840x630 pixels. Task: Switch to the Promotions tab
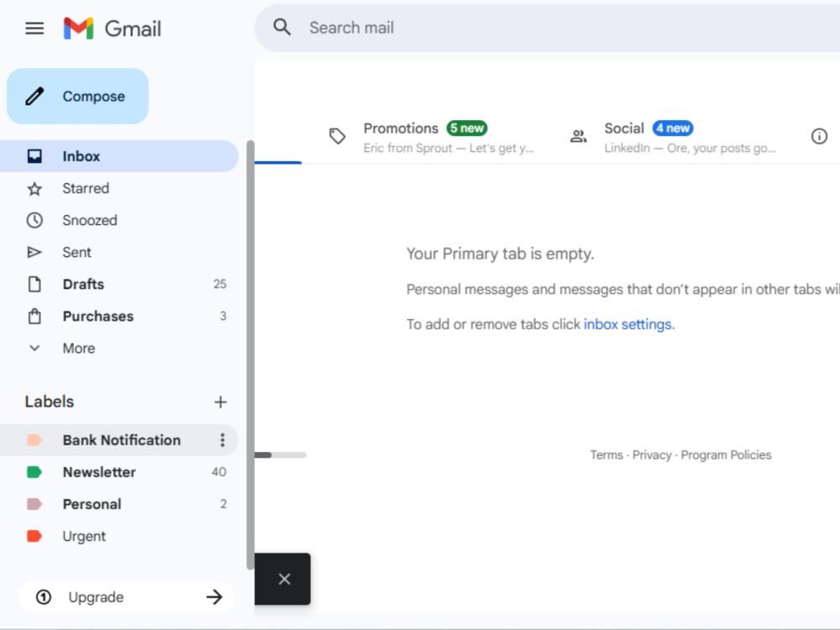coord(433,137)
